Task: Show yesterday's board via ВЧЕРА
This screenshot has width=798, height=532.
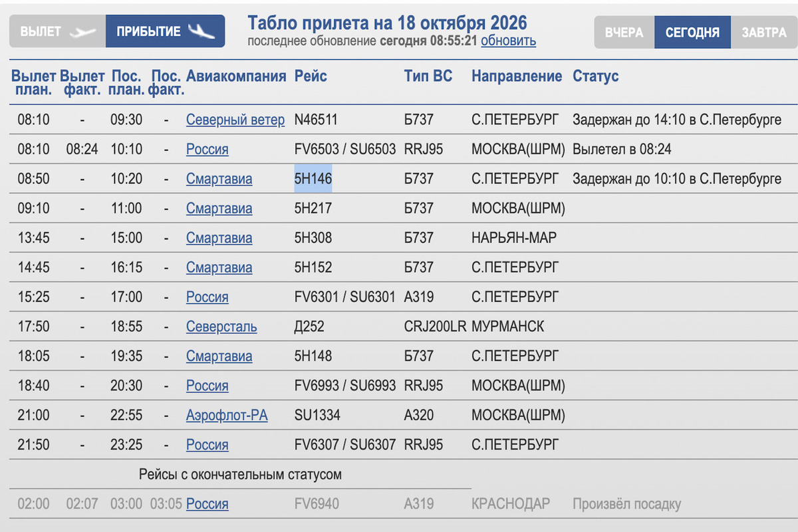Action: point(624,32)
